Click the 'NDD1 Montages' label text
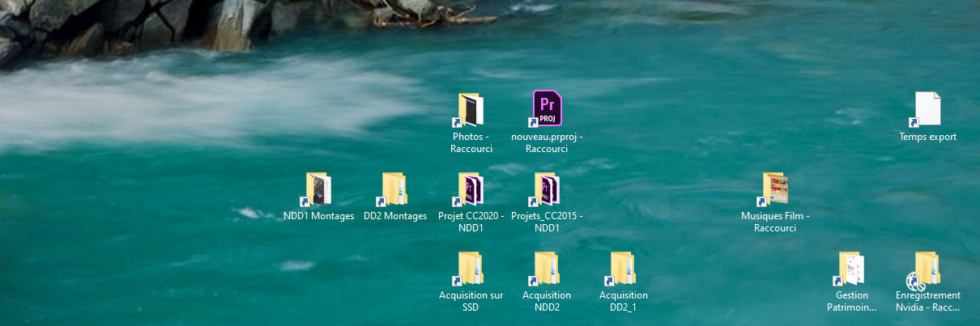The image size is (980, 326). 318,216
